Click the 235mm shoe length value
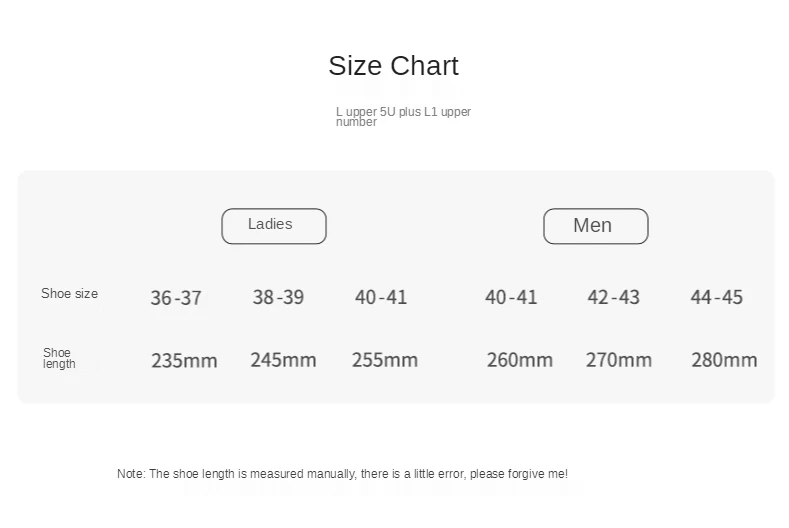 pos(184,360)
